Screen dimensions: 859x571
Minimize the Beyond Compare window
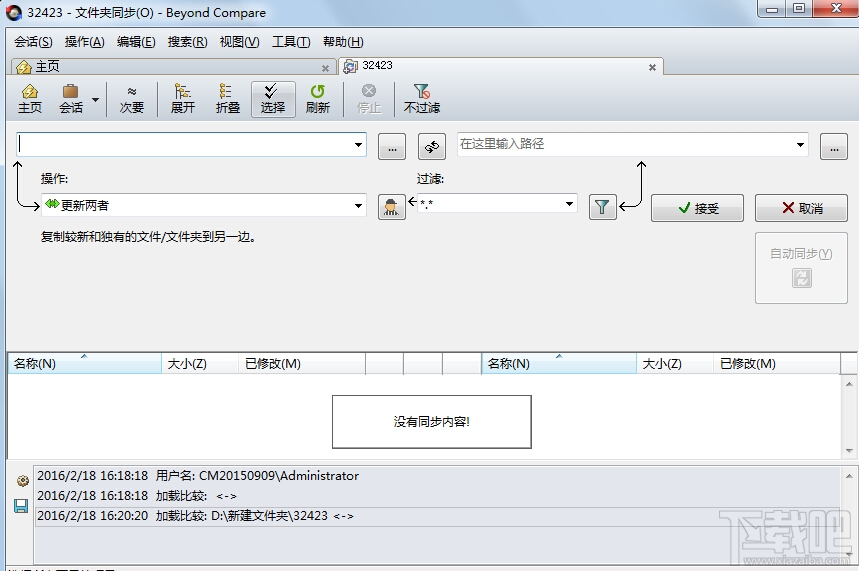coord(771,9)
